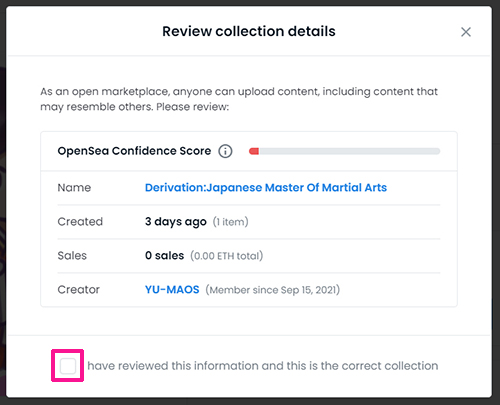Click the open marketplace warning paragraph
The height and width of the screenshot is (405, 500).
point(239,99)
